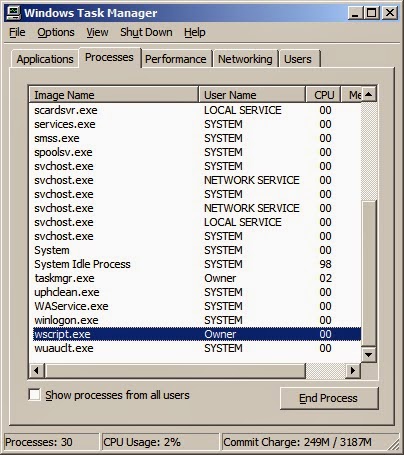Open the Options menu
Viewport: 404px width, 455px height.
tap(56, 32)
